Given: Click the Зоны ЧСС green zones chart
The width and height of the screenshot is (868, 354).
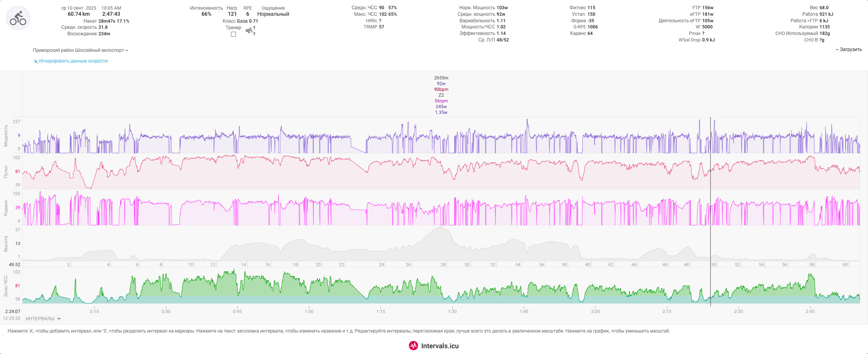Looking at the screenshot, I should (441, 286).
